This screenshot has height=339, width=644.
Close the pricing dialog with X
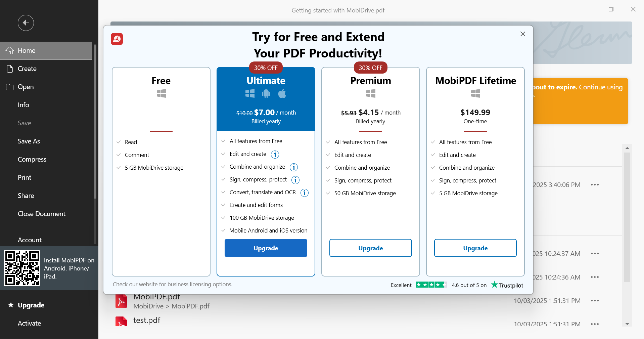[523, 34]
